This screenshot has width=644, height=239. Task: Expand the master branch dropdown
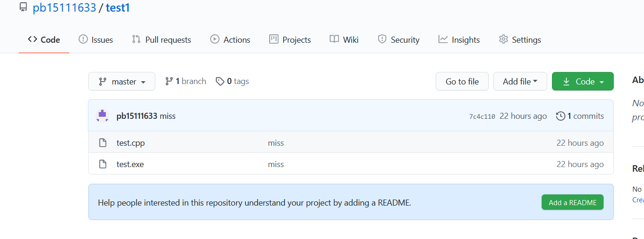coord(122,82)
